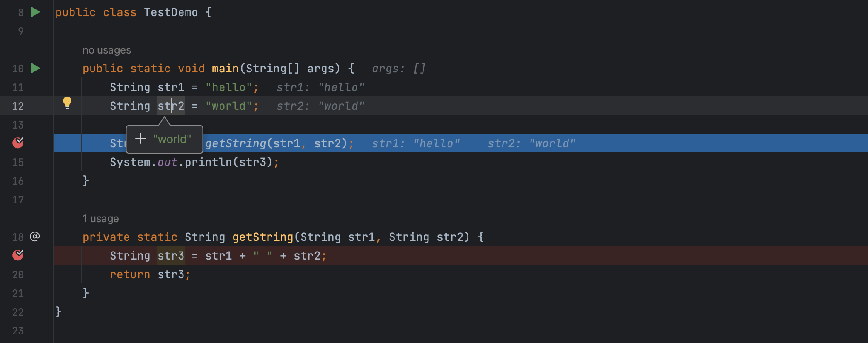
Task: Open the yellow lightbulb intention actions
Action: pyautogui.click(x=67, y=103)
